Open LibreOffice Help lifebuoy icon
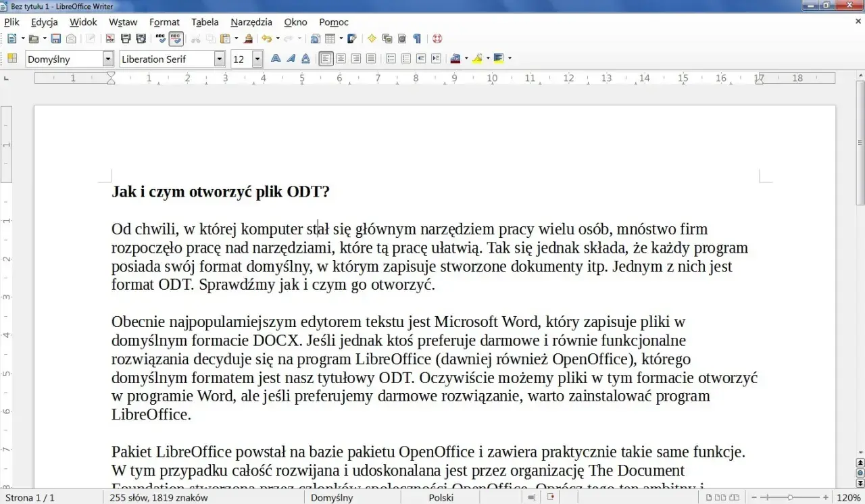The height and width of the screenshot is (504, 865). coord(437,39)
